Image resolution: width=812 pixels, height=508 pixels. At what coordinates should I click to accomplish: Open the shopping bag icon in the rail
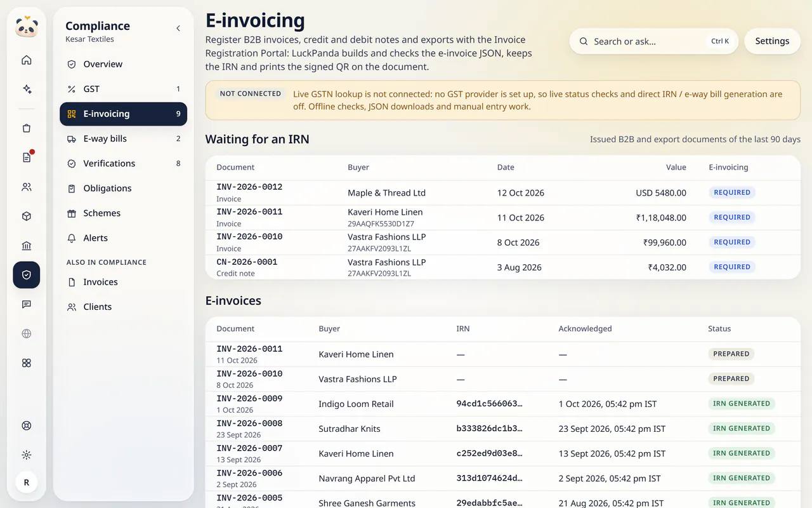pos(27,128)
